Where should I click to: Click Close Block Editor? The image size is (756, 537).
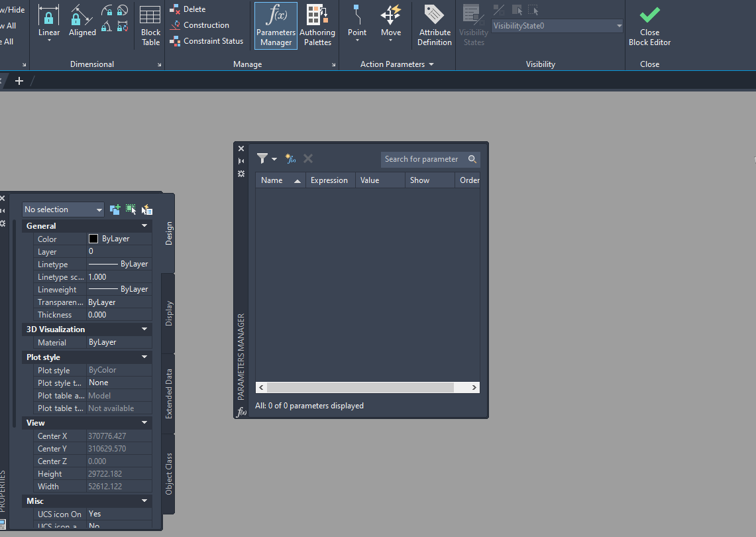(649, 25)
